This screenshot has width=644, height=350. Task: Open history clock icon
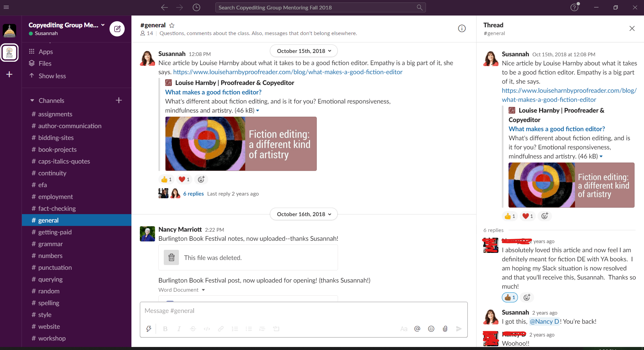[196, 7]
